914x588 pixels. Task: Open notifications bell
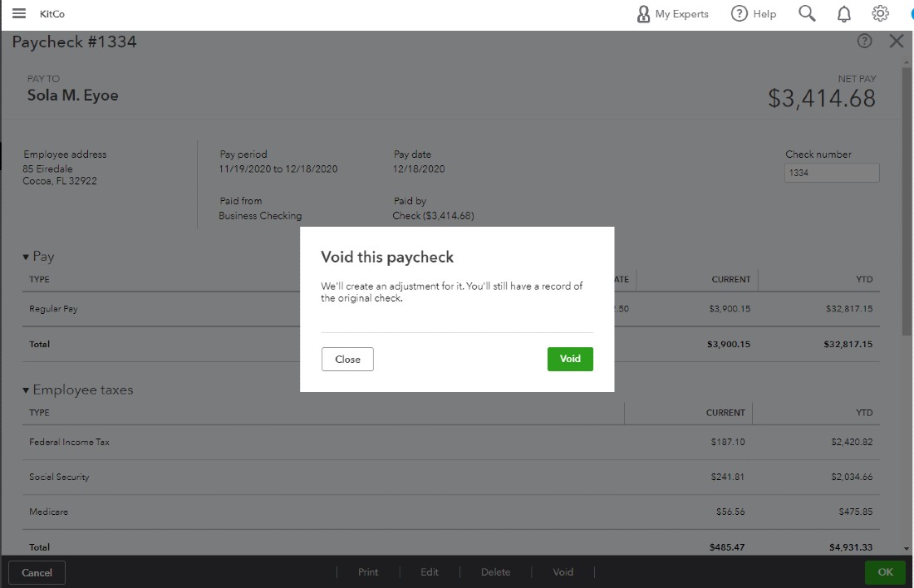843,13
